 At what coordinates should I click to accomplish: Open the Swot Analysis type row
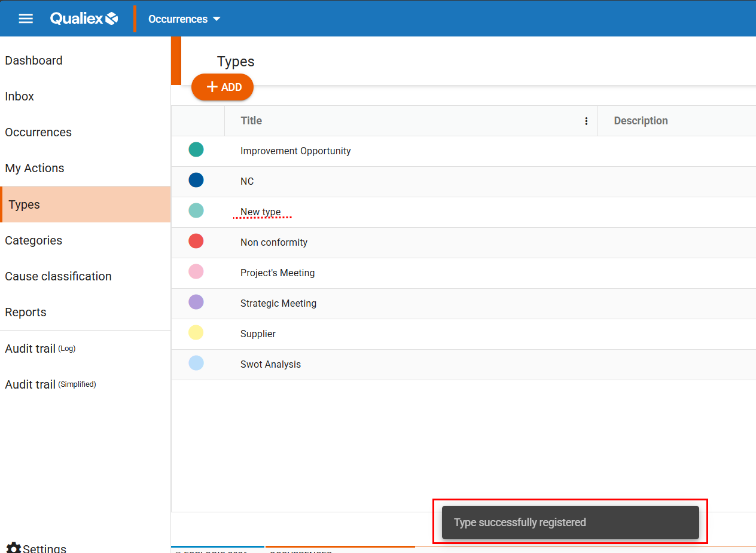pos(270,365)
